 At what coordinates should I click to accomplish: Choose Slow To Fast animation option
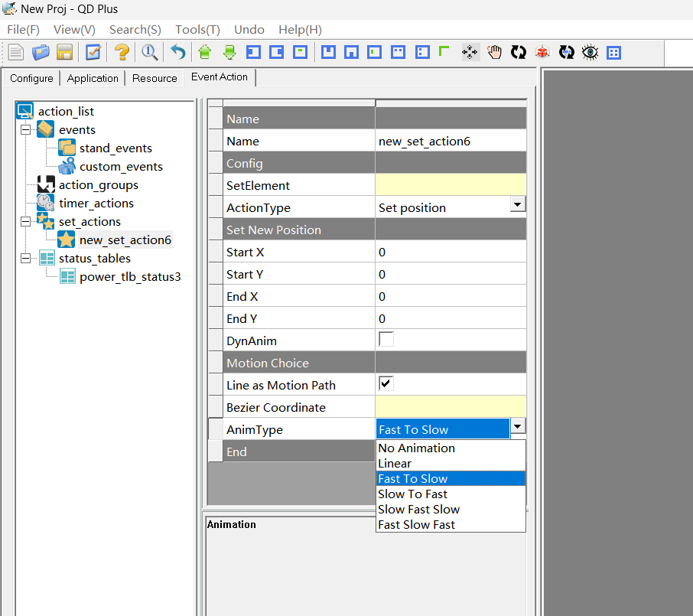coord(451,494)
